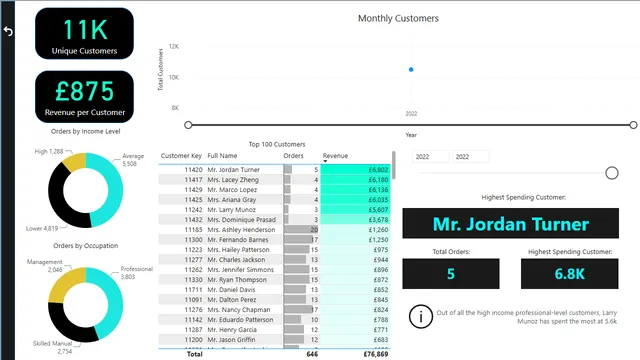
Task: Click the back arrow icon in the sidebar
Action: (8, 31)
